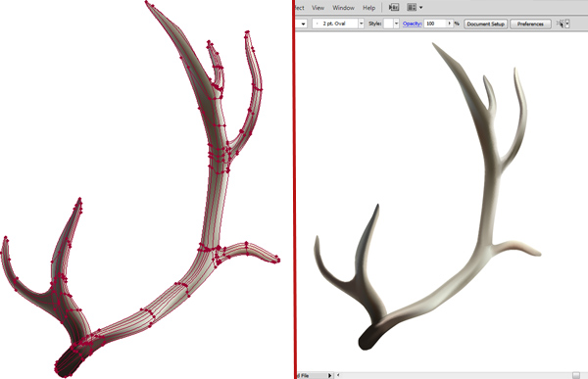The width and height of the screenshot is (588, 379).
Task: Click the Opacity value field
Action: (435, 24)
